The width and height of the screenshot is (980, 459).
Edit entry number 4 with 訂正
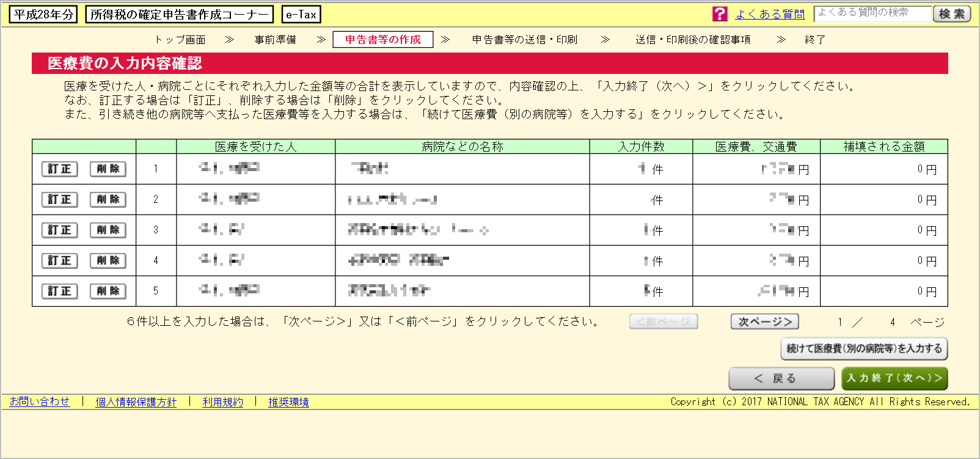pos(59,261)
